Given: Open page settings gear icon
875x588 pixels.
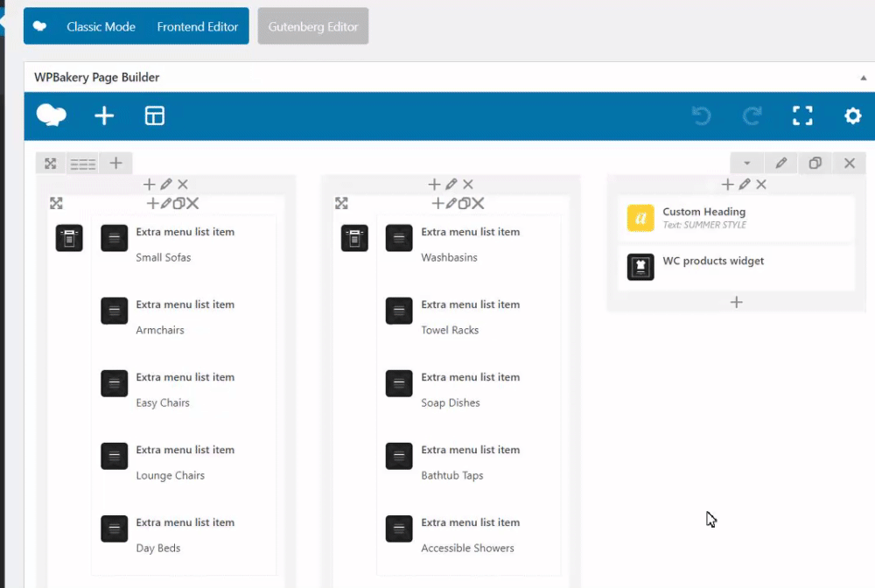Looking at the screenshot, I should (x=852, y=116).
